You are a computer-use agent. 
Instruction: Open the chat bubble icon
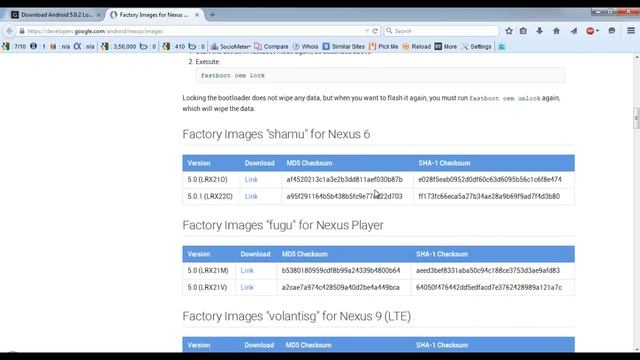point(611,31)
